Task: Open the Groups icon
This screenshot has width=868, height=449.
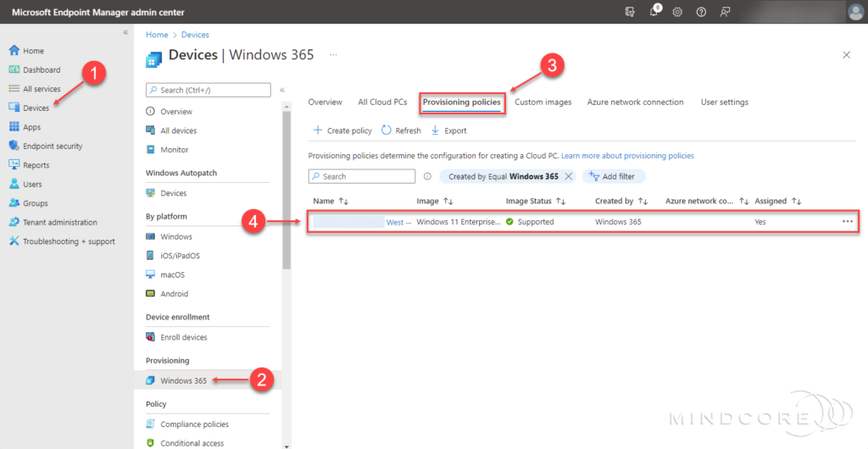Action: [14, 203]
